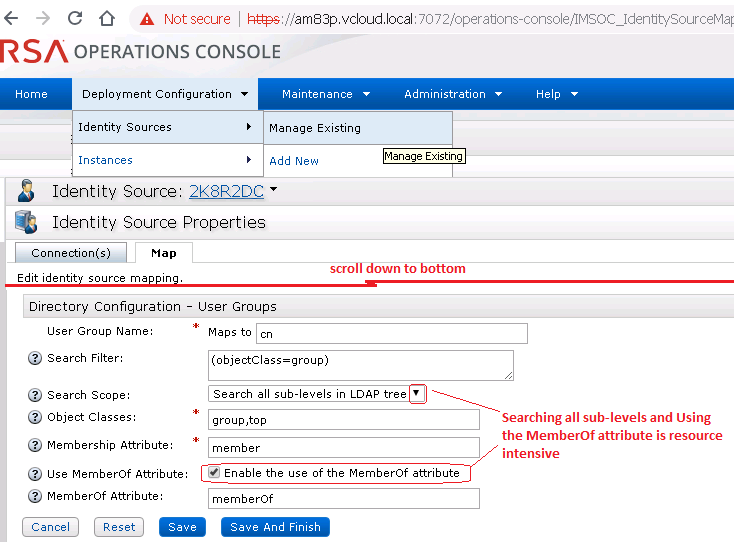Toggle Enable the use of MemberOf checkbox
734x542 pixels.
tap(212, 473)
